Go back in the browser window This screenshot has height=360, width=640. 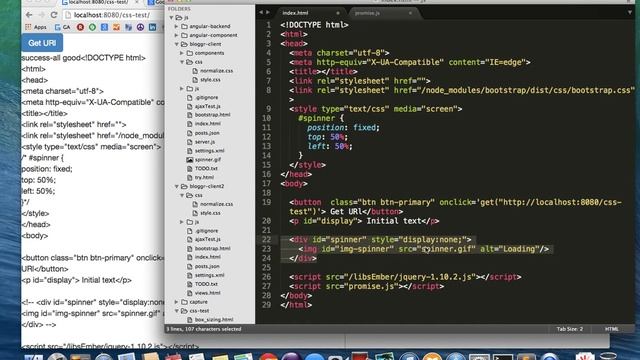point(29,15)
